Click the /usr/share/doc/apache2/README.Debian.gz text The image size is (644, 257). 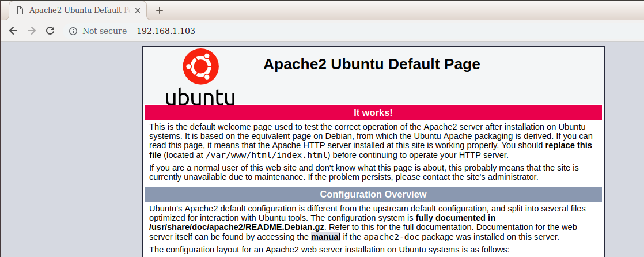pyautogui.click(x=237, y=227)
